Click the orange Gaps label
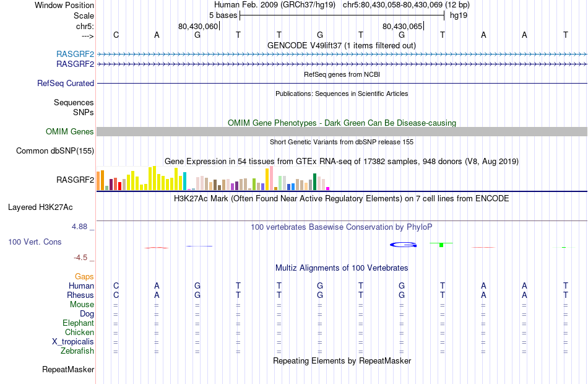This screenshot has height=384, width=588. click(x=84, y=277)
